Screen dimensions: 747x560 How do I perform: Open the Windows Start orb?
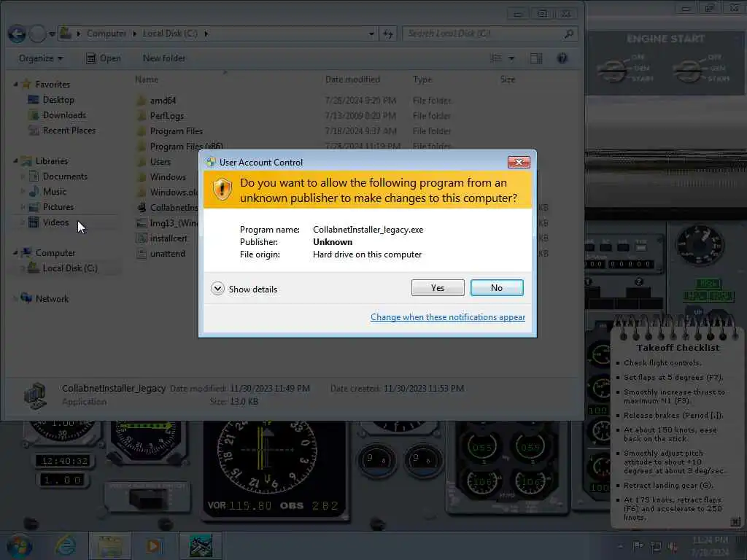point(20,545)
